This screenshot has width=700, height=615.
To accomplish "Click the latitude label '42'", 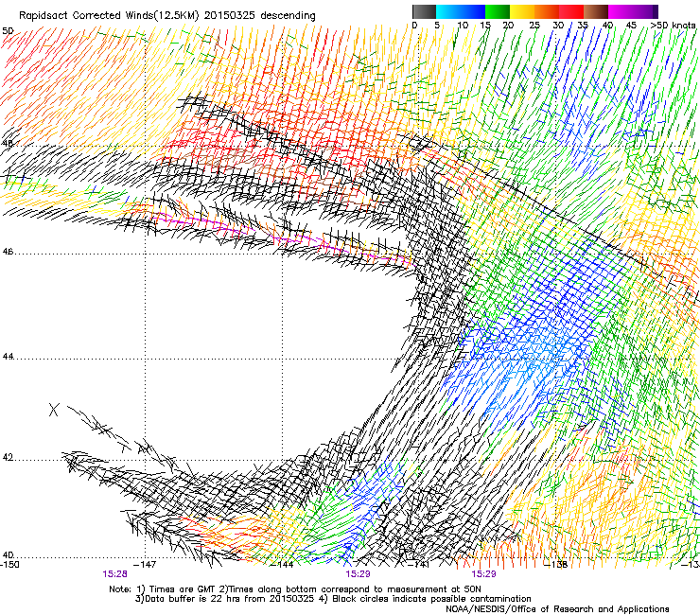I will pyautogui.click(x=8, y=457).
